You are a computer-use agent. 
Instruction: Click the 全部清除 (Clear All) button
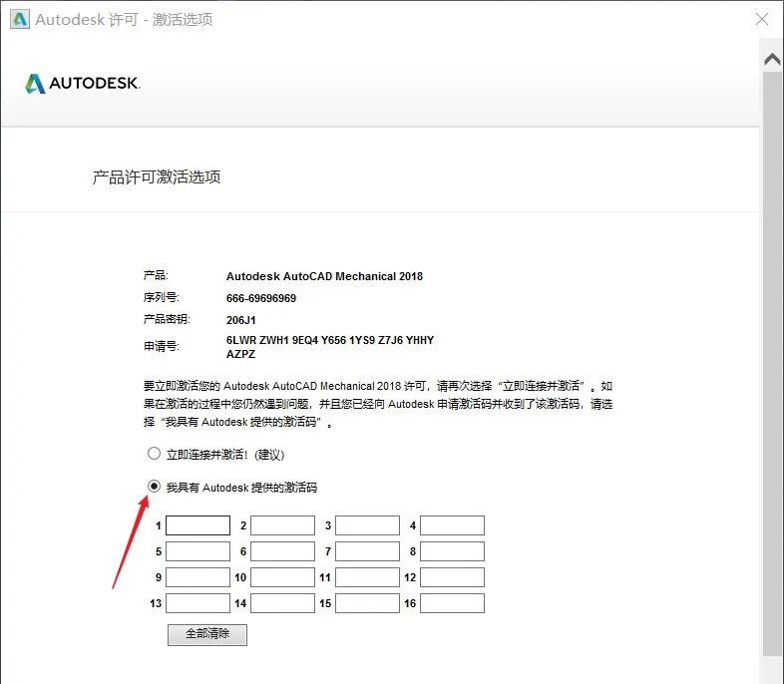tap(207, 634)
